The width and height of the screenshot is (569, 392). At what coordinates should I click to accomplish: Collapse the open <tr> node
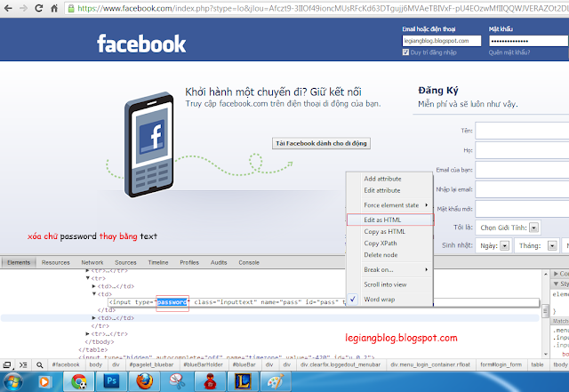point(88,278)
